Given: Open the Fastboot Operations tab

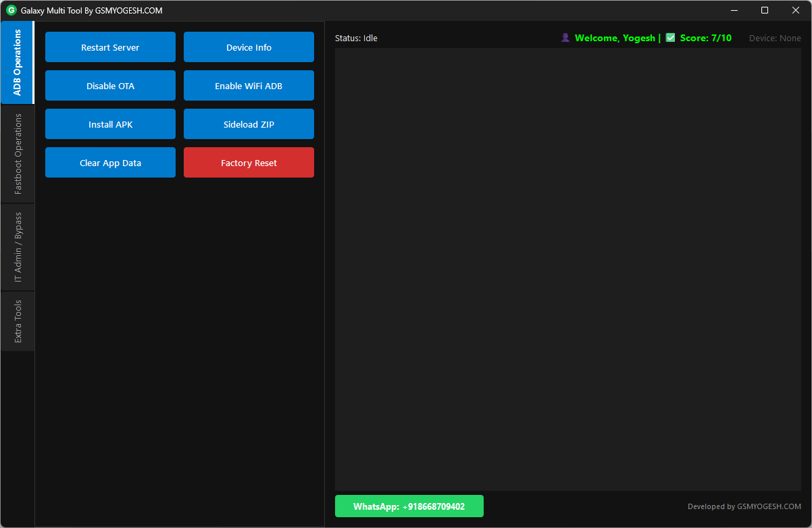Looking at the screenshot, I should (x=18, y=154).
